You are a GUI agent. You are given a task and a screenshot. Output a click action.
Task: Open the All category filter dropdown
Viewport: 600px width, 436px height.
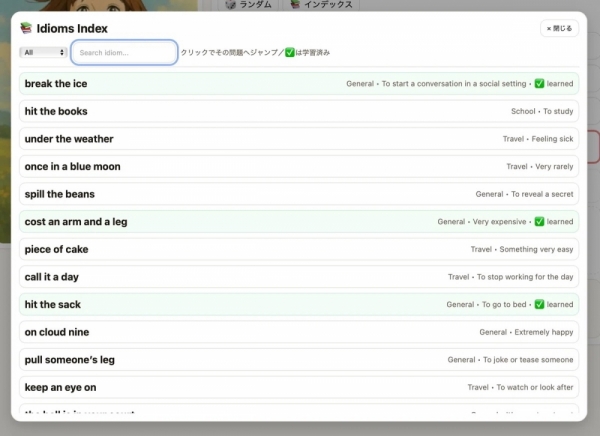(43, 52)
